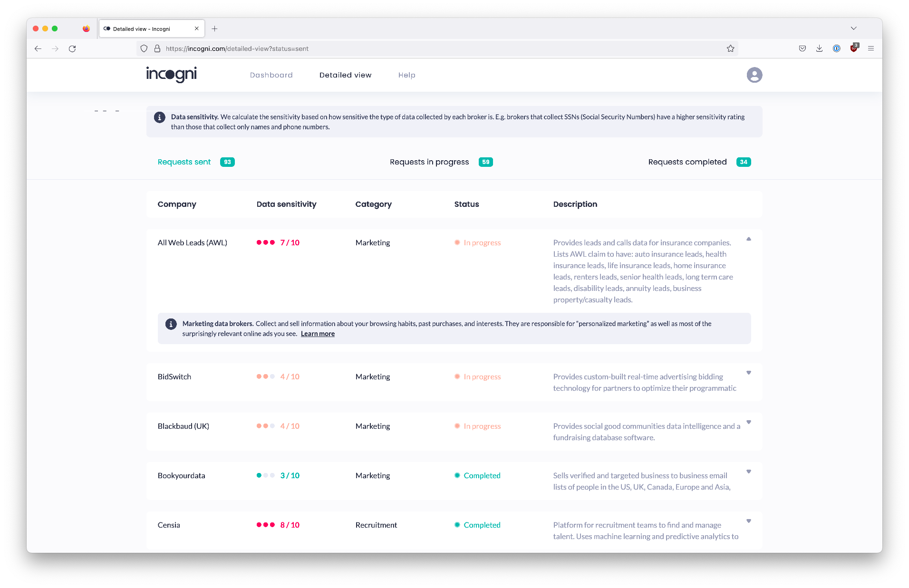Select the Requests completed tab

[x=687, y=162]
